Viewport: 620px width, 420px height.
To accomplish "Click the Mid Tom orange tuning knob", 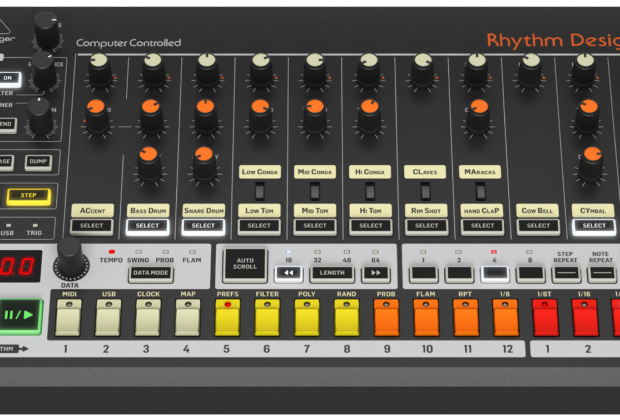I will point(315,116).
